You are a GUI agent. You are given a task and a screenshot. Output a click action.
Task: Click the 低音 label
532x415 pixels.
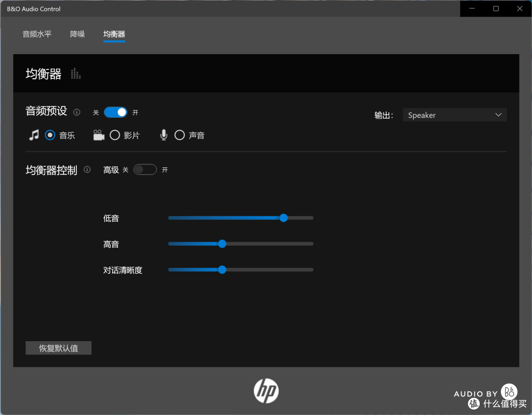pyautogui.click(x=111, y=219)
